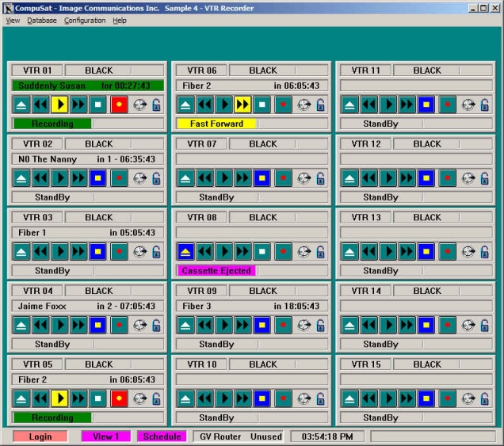Play VTR 04
Image resolution: width=504 pixels, height=446 pixels.
59,325
